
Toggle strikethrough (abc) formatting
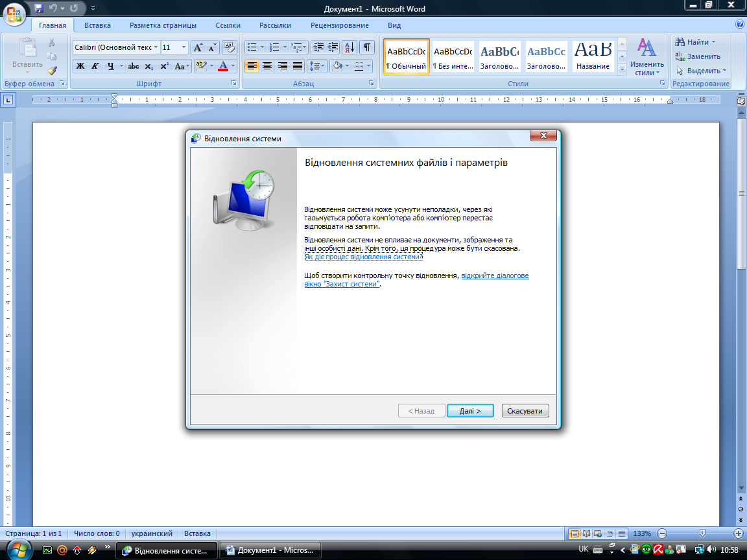pyautogui.click(x=134, y=66)
